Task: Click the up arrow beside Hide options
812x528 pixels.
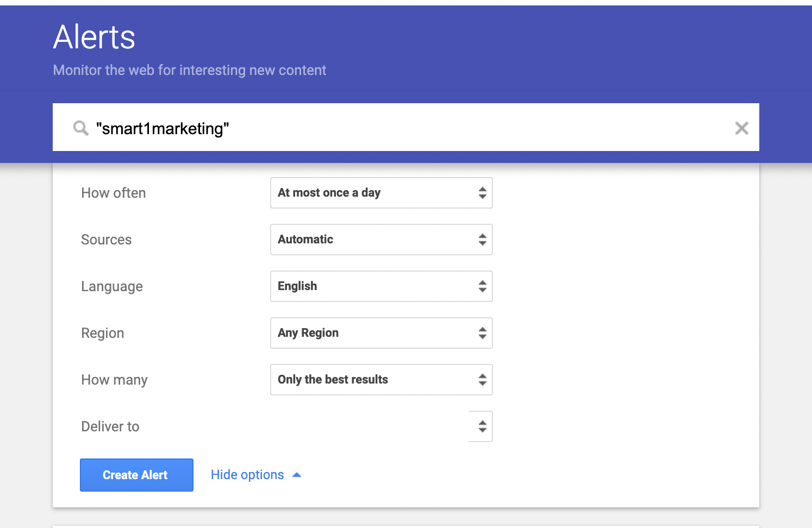Action: [297, 475]
